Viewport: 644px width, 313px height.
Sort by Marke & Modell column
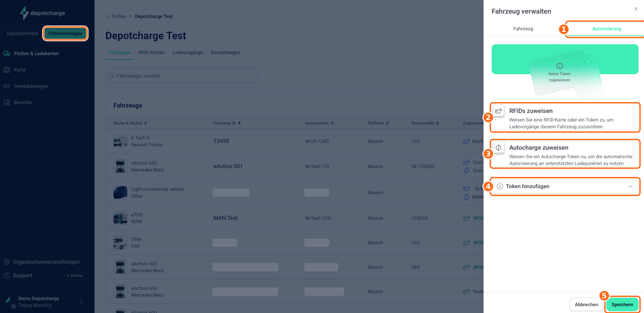click(x=130, y=123)
